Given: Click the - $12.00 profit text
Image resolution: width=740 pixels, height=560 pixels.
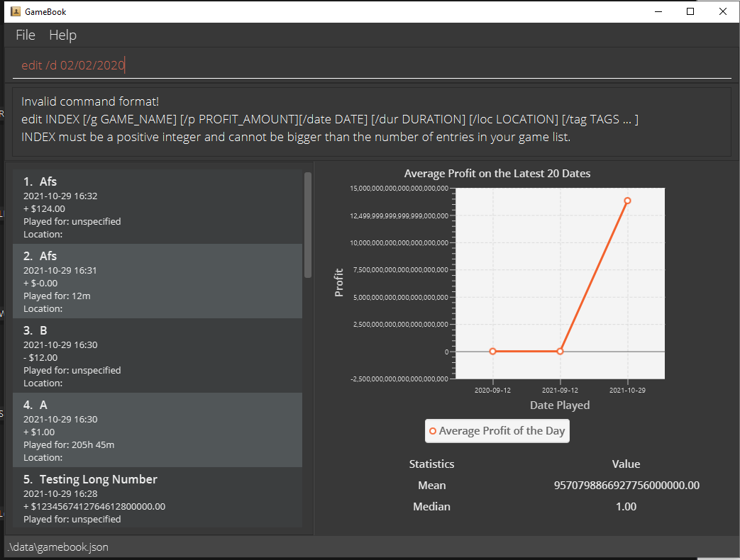Looking at the screenshot, I should click(40, 357).
